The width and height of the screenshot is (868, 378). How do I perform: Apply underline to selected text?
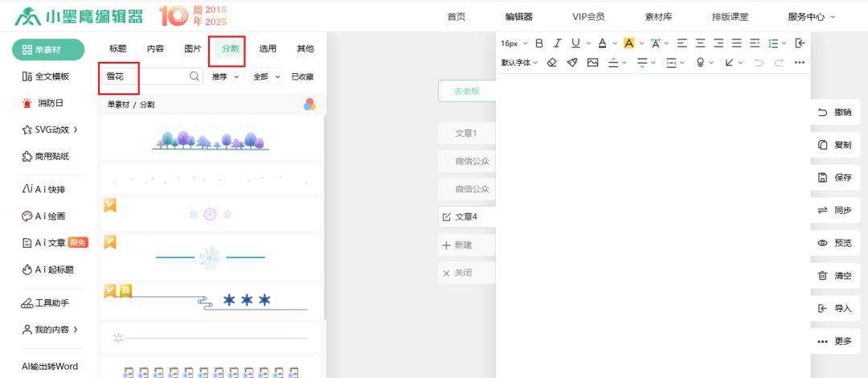[575, 43]
